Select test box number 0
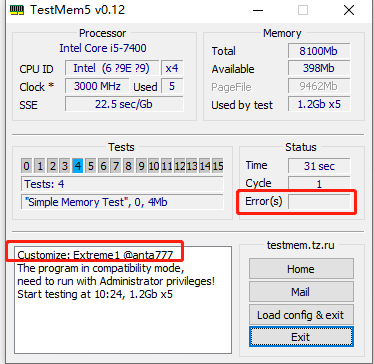Viewport: 374px width, 364px height. tap(27, 166)
